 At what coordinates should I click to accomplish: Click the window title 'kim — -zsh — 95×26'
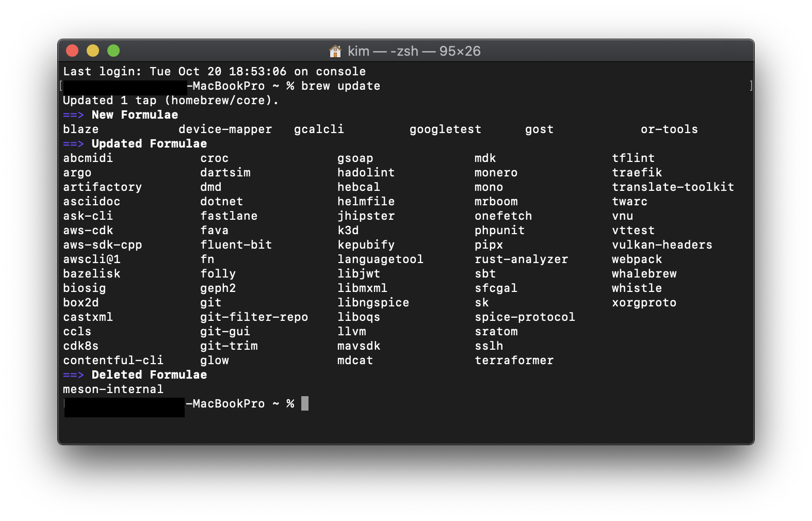click(x=414, y=51)
